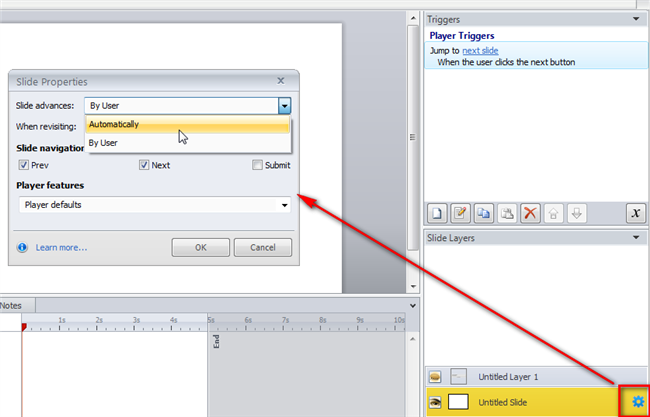Collapse the Slide Layers panel arrow
Image resolution: width=650 pixels, height=417 pixels.
click(x=636, y=238)
